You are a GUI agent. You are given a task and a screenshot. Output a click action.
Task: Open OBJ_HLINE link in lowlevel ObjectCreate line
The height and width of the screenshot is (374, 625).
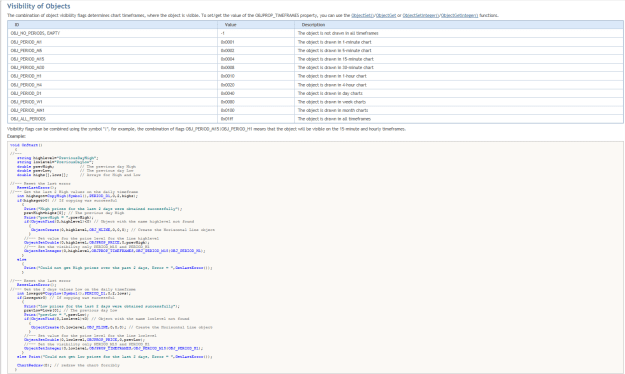pyautogui.click(x=98, y=327)
